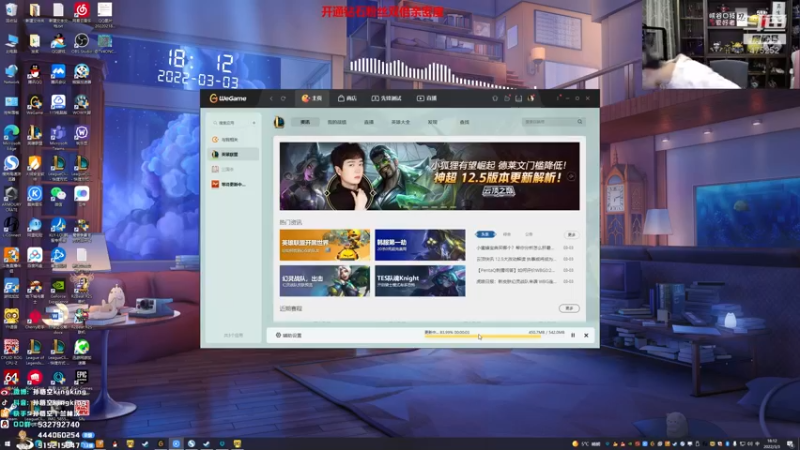Click the sidebar app search box
Screen dimensions: 800x450
pos(229,123)
